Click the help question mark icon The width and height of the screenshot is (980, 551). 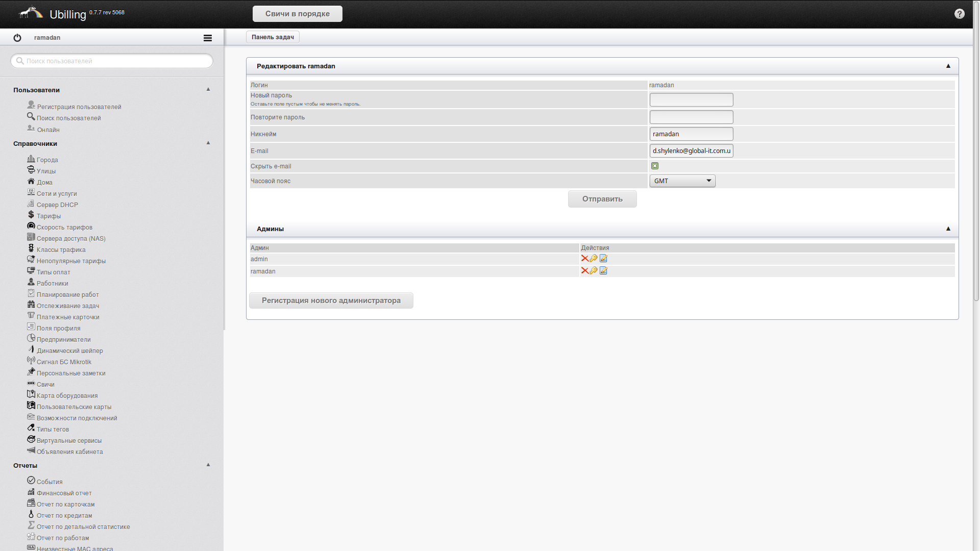point(960,14)
